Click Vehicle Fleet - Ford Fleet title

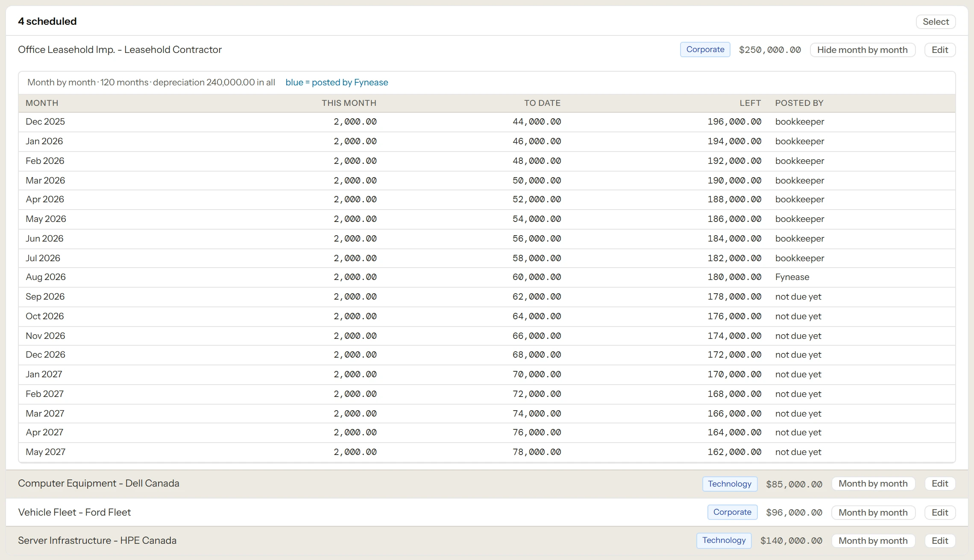(x=74, y=513)
